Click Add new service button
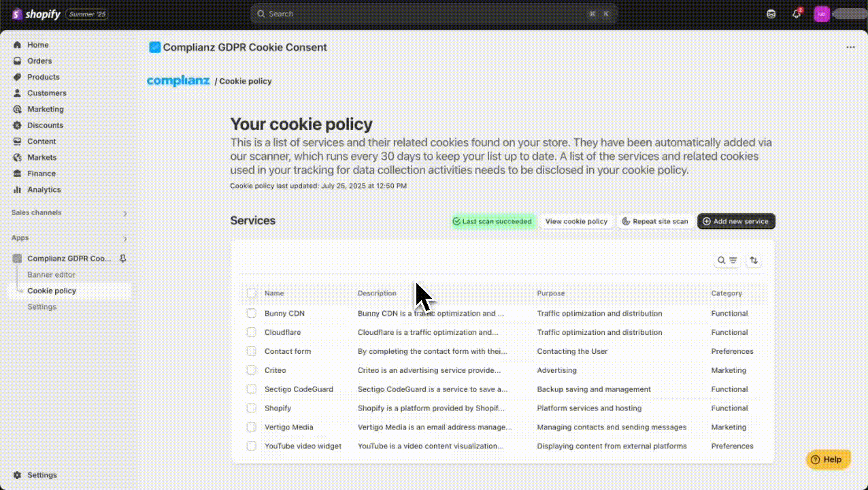 [736, 221]
